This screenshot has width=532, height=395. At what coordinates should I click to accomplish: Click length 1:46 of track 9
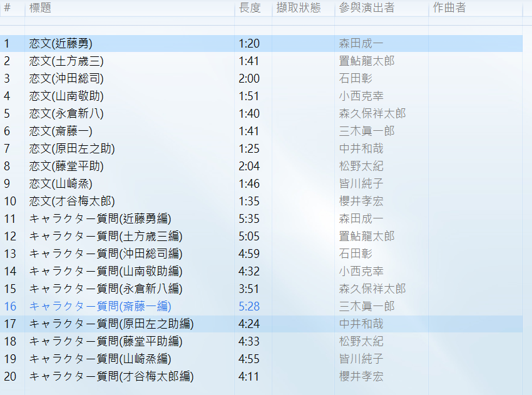click(x=249, y=183)
